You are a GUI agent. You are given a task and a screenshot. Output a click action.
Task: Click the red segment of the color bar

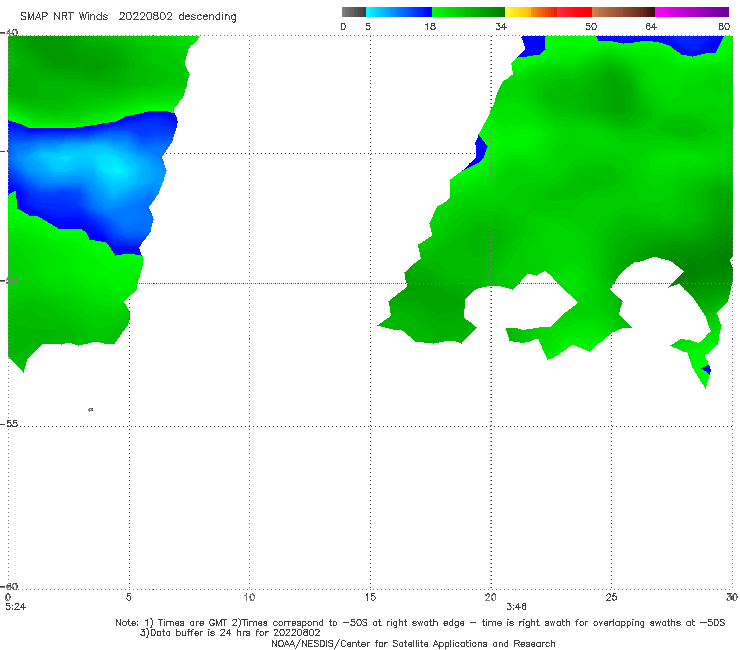pyautogui.click(x=574, y=12)
